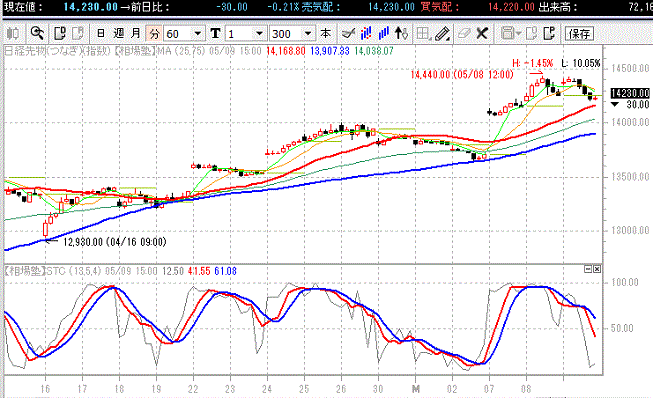653x398 pixels.
Task: Click the blue bars with red dots indicator icon
Action: pos(366,33)
